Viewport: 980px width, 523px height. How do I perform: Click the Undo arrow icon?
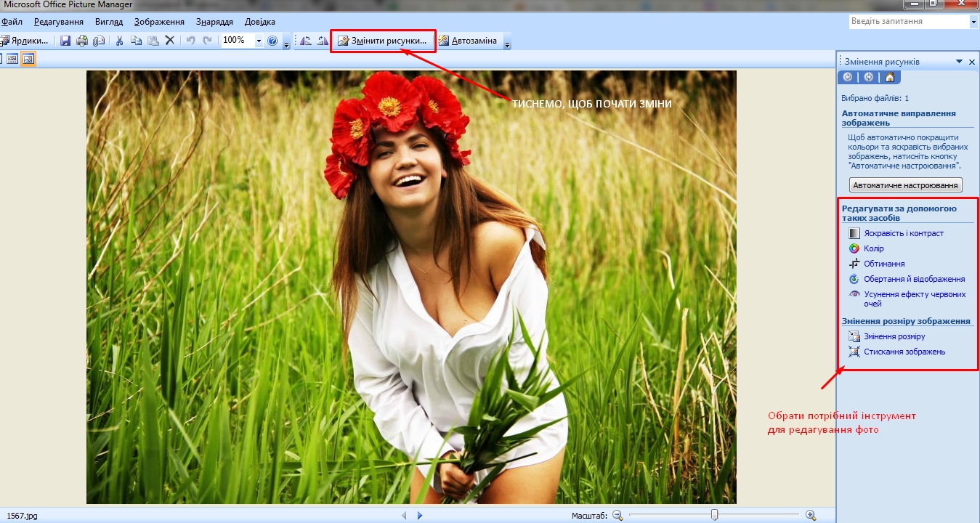(191, 41)
